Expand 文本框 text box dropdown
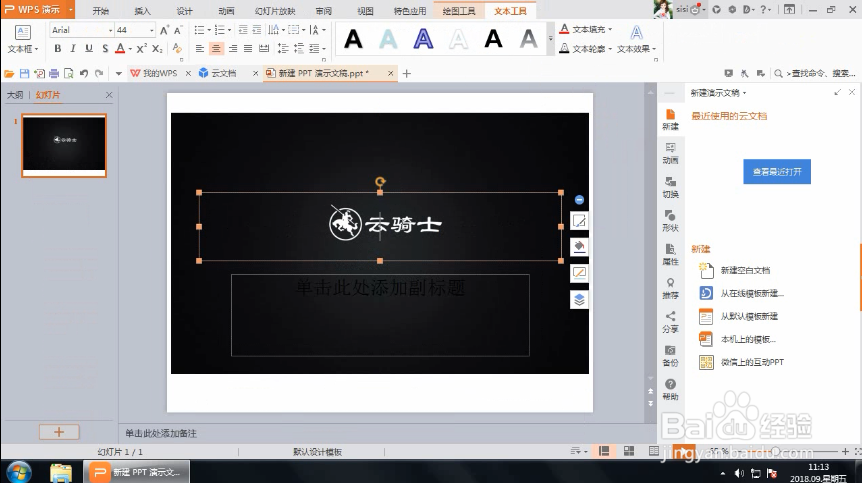 tap(23, 49)
